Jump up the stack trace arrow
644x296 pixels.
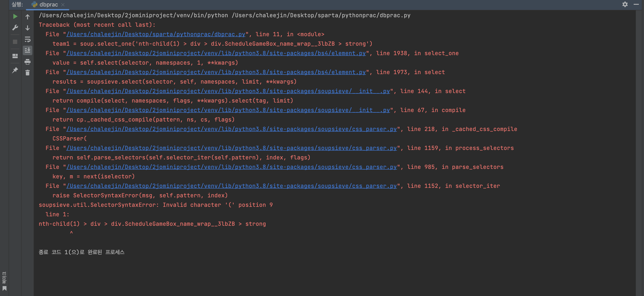tap(28, 17)
